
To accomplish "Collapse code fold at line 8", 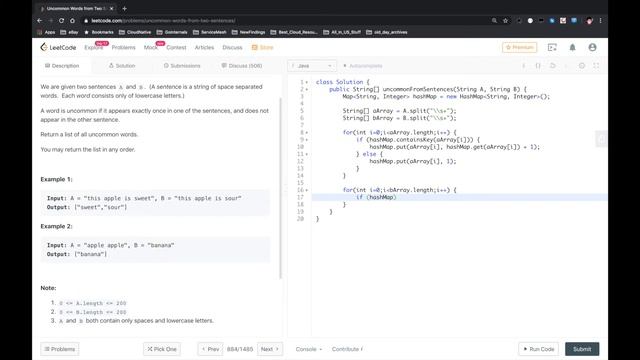I will [x=307, y=133].
